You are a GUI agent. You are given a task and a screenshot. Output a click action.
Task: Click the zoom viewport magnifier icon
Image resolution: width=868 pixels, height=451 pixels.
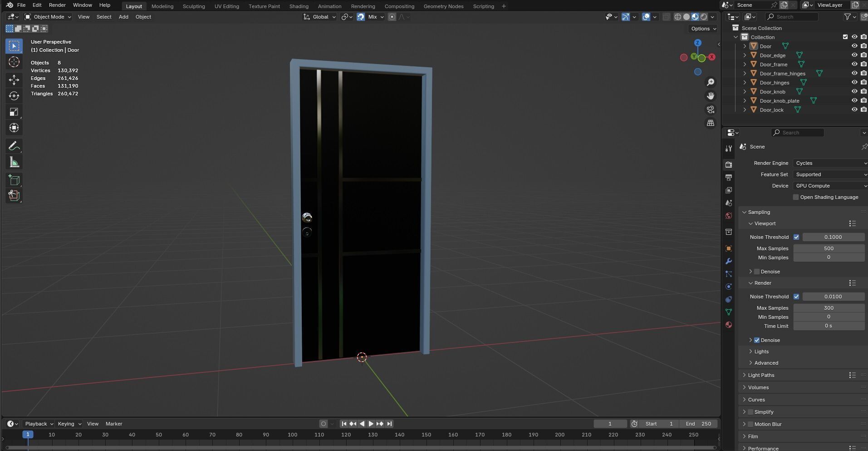pos(711,82)
